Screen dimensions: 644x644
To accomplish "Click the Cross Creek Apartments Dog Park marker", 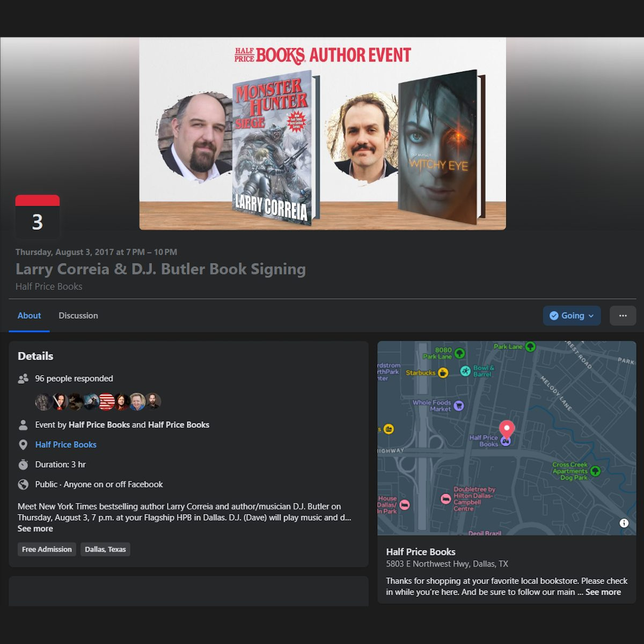I will click(595, 471).
